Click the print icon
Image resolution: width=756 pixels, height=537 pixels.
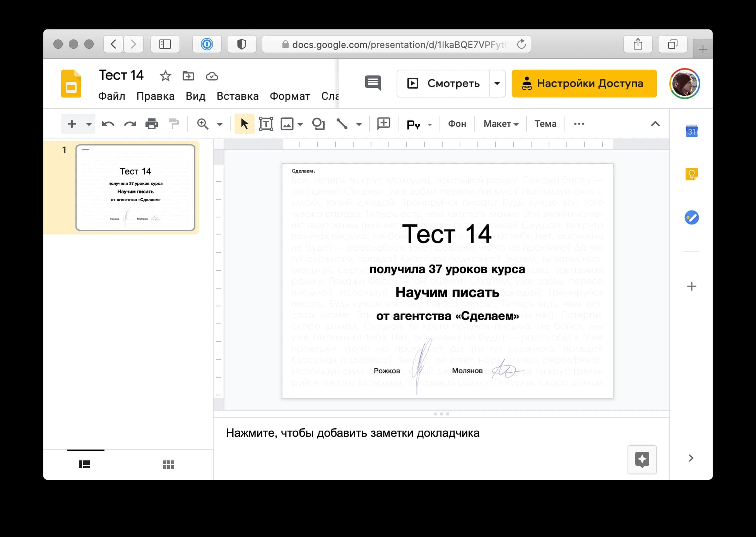[x=151, y=124]
